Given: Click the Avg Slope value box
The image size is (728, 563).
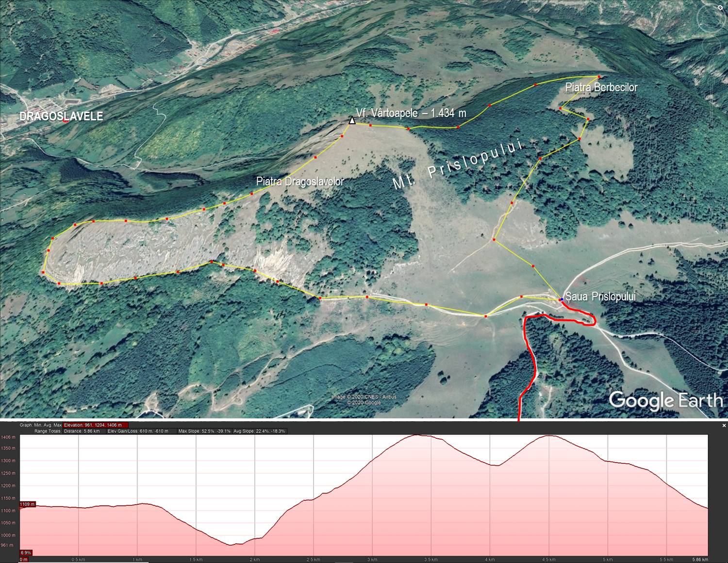Looking at the screenshot, I should (x=260, y=431).
